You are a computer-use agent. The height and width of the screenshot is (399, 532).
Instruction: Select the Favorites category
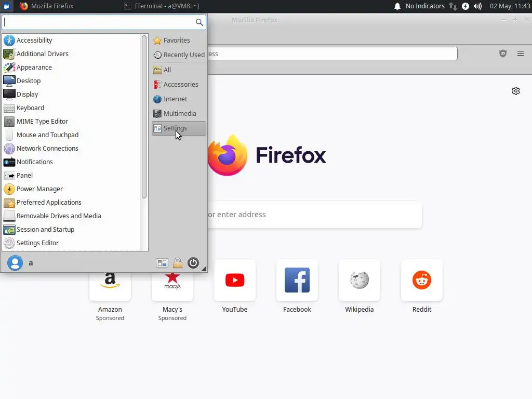click(179, 41)
